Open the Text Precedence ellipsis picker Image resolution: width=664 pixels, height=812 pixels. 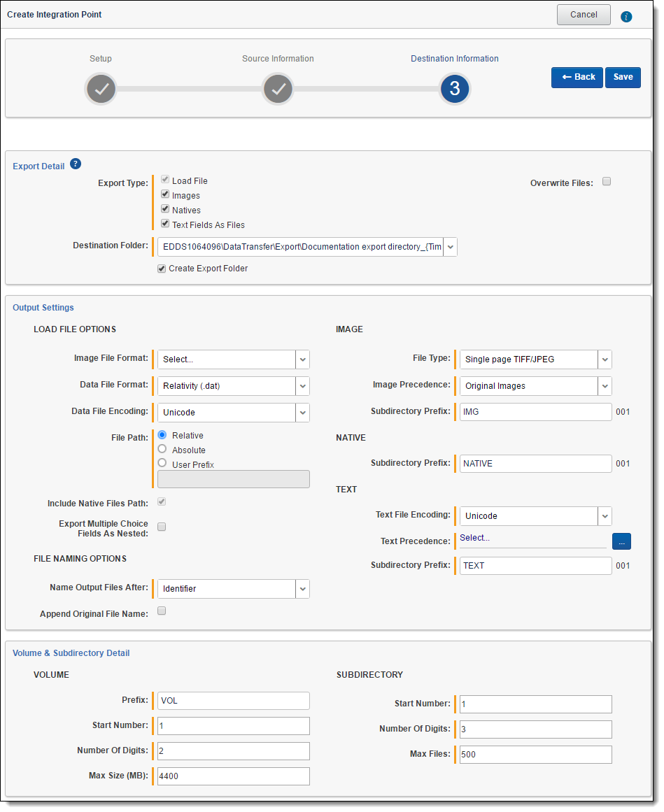621,541
